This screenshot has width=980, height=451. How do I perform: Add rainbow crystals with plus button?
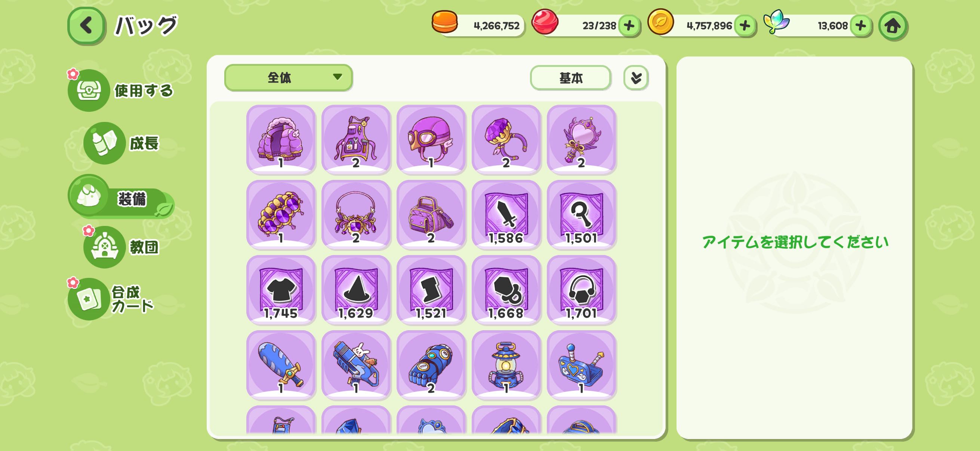[860, 26]
